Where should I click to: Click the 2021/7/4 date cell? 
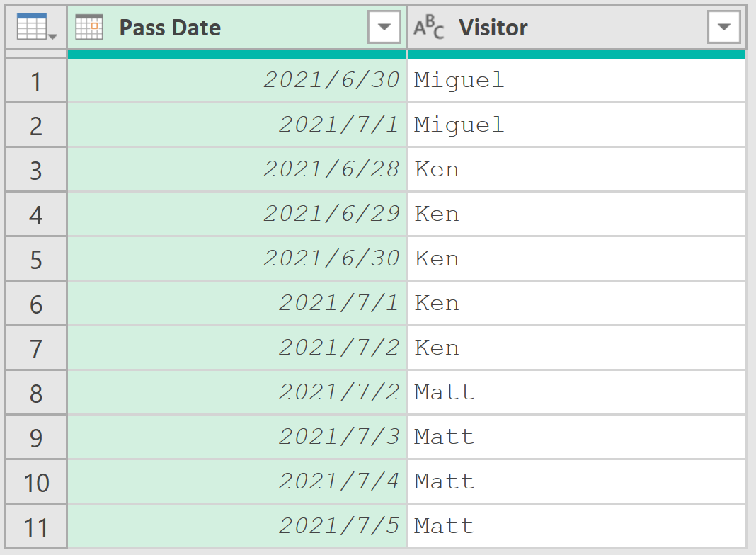[338, 482]
